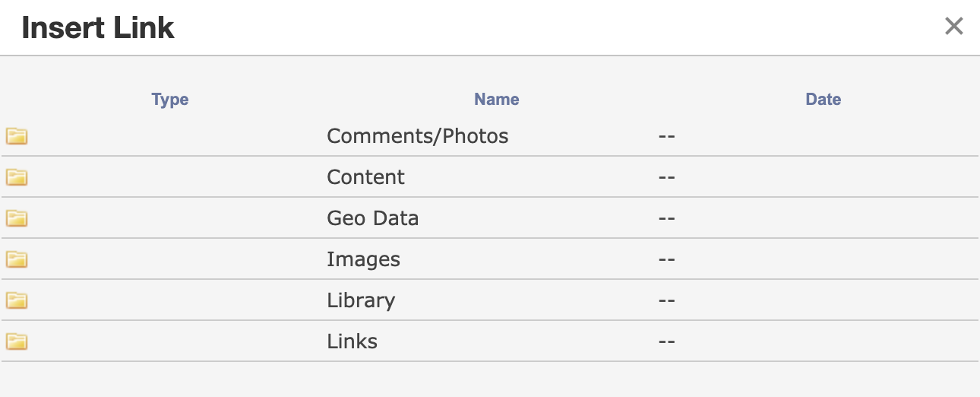Screen dimensions: 980x397
Task: Click the Geo Data folder icon
Action: tap(17, 218)
